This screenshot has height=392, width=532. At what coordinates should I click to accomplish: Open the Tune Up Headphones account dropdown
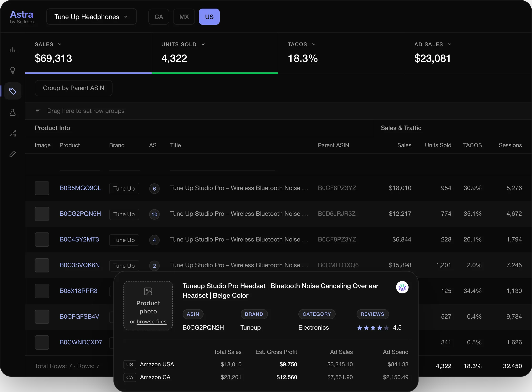pos(92,17)
